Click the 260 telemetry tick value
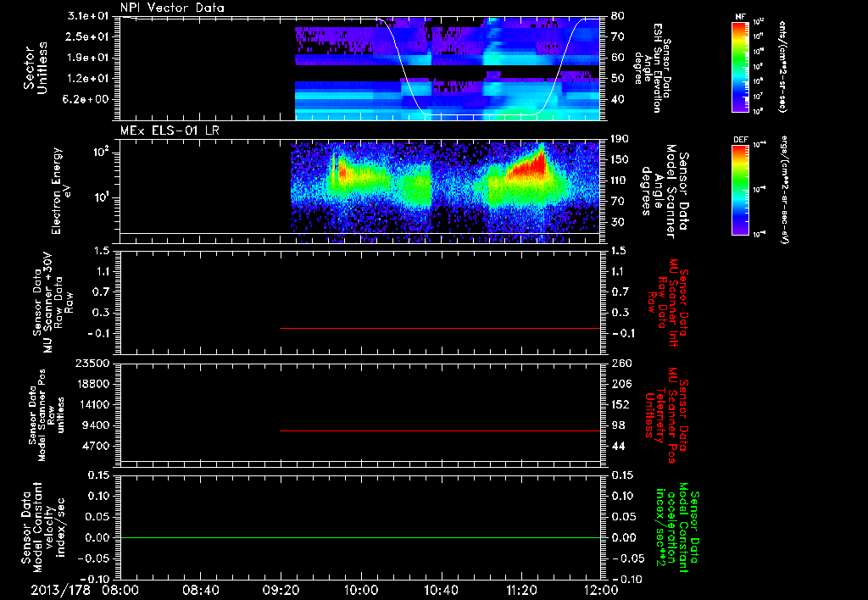This screenshot has height=600, width=868. point(621,363)
